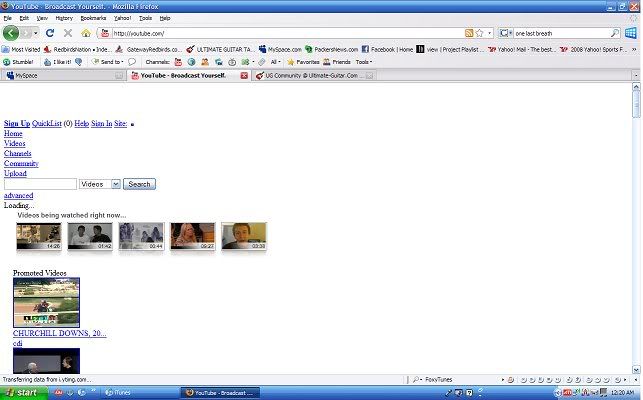Go to the Firefox Home page icon
Viewport: 643px width, 400px height.
pyautogui.click(x=86, y=33)
